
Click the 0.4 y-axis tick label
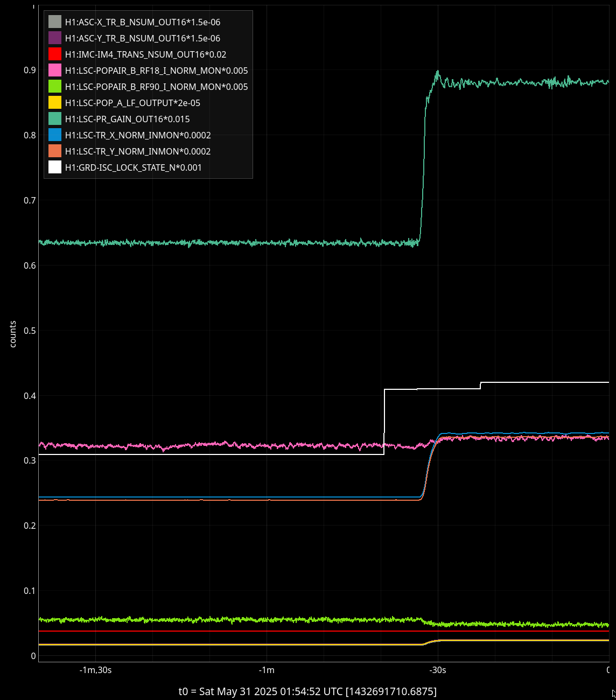pos(30,396)
